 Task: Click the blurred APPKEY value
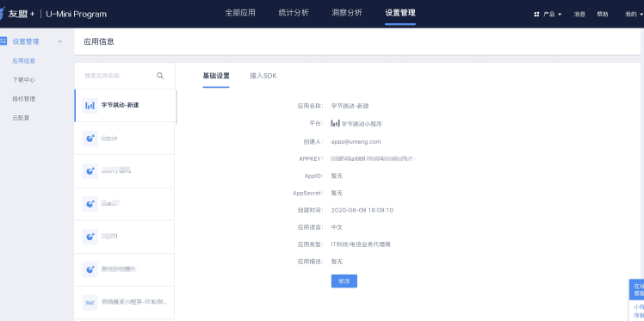373,158
